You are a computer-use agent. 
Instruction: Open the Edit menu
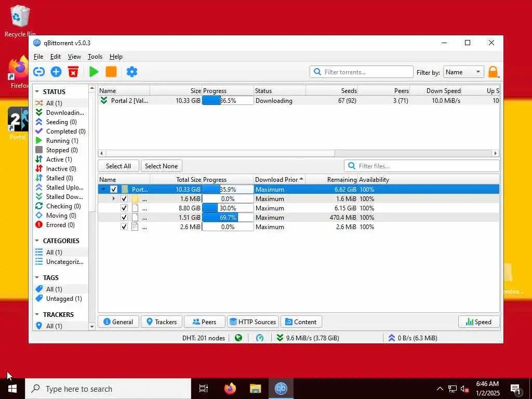[x=55, y=57]
